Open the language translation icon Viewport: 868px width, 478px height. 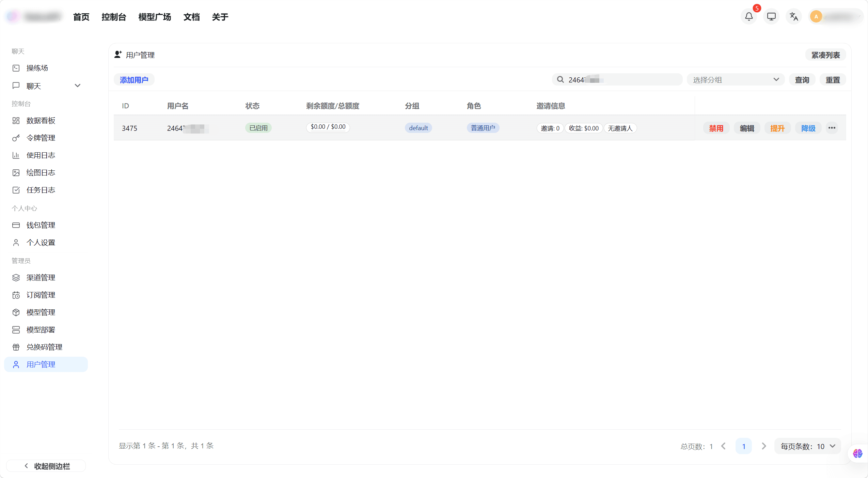[x=794, y=16]
